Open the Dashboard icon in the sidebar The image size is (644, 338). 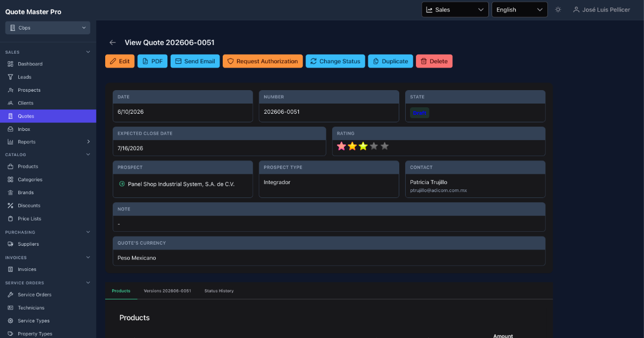coord(10,64)
